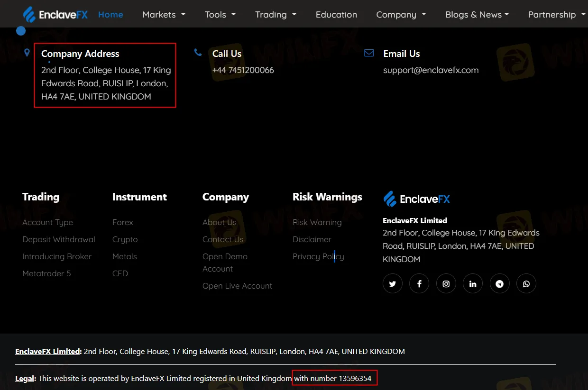The image size is (588, 390).
Task: Open the Facebook social icon
Action: [x=419, y=284]
